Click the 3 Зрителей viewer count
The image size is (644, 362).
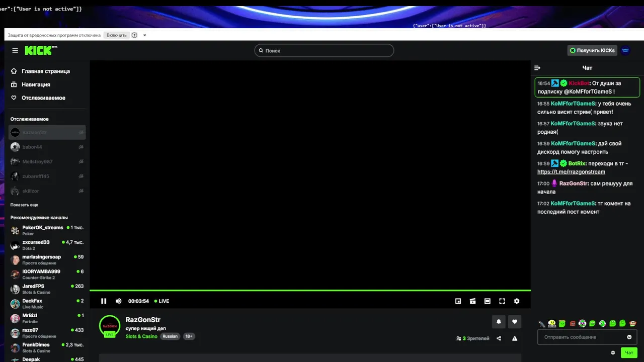pyautogui.click(x=472, y=338)
